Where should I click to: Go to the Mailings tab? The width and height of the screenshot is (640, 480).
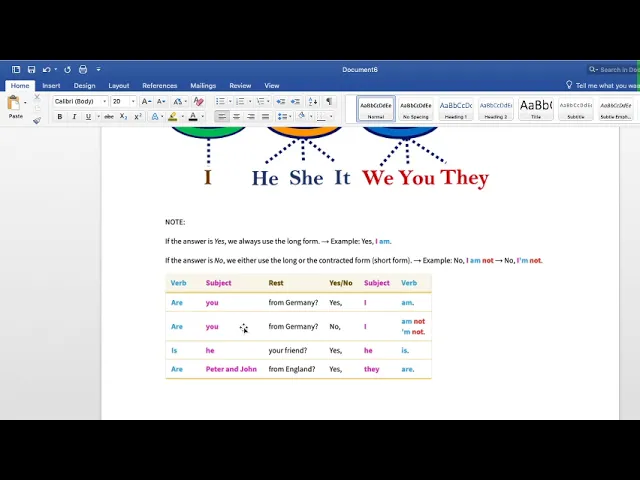[x=203, y=86]
